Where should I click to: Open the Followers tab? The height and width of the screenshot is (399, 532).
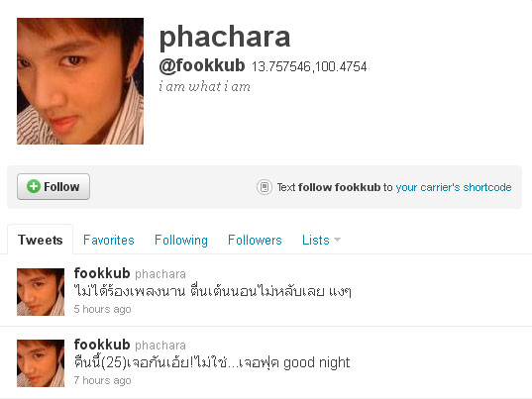click(255, 240)
